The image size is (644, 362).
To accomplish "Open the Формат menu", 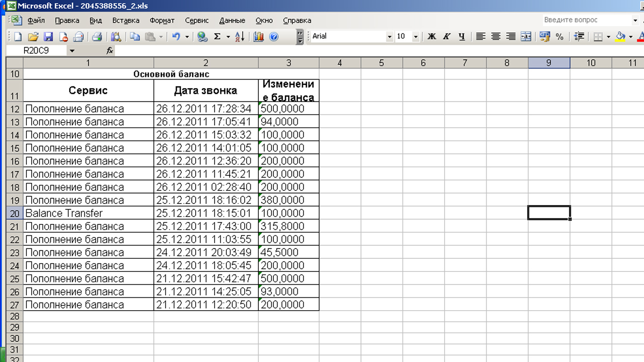I will point(162,20).
